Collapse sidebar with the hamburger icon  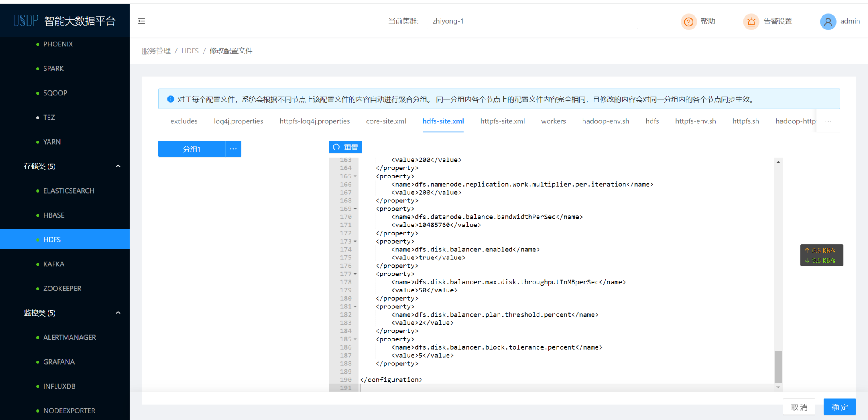tap(141, 21)
